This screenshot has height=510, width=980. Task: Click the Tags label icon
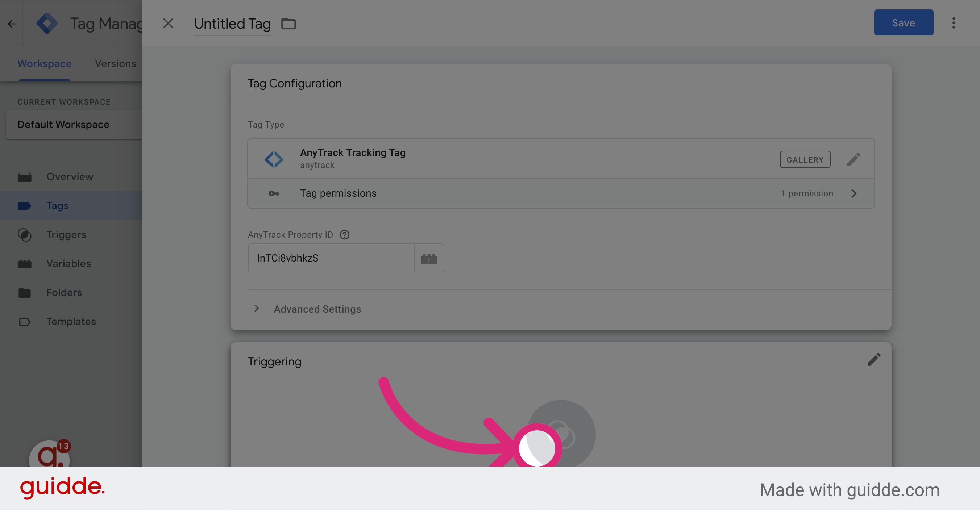tap(25, 206)
